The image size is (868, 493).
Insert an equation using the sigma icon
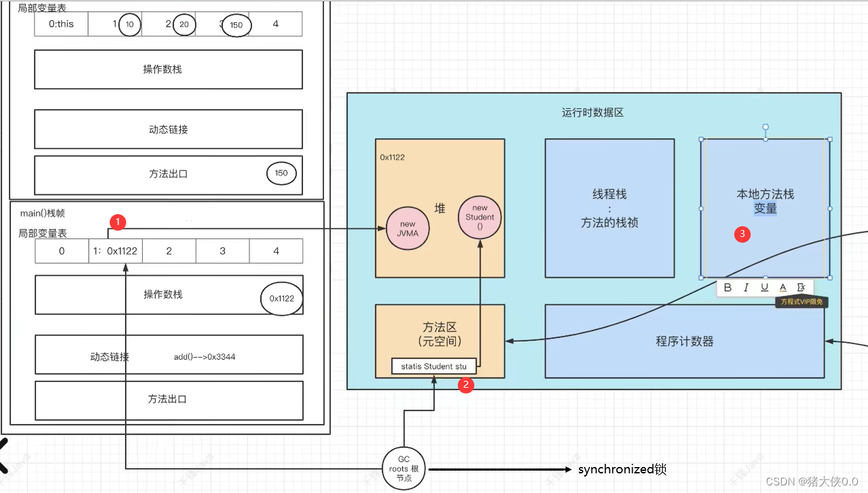coord(801,288)
